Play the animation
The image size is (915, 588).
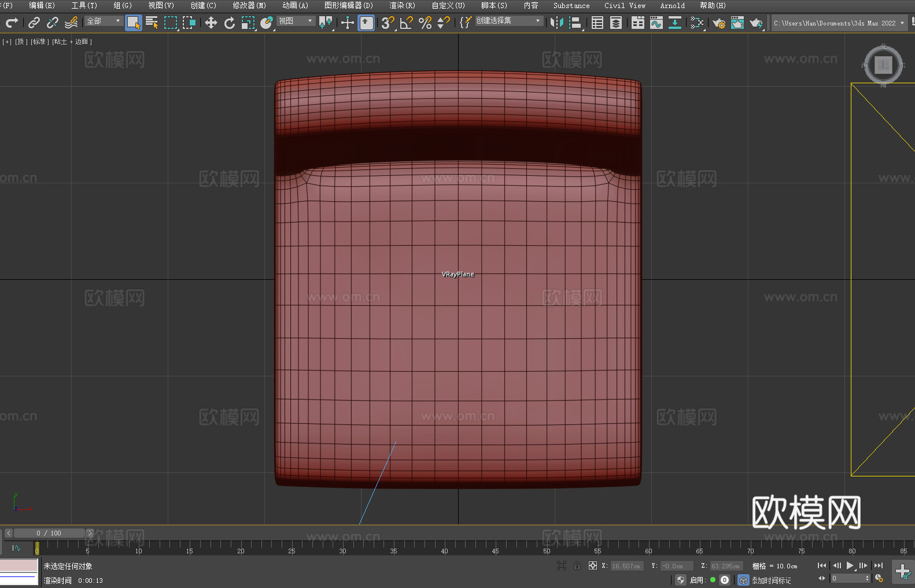[x=850, y=565]
